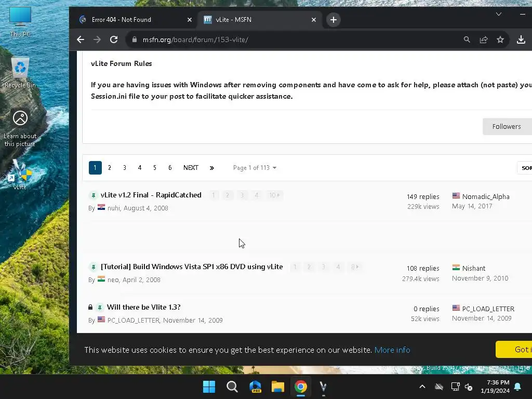Image resolution: width=532 pixels, height=399 pixels.
Task: Accept cookies with the Got it button
Action: click(514, 350)
